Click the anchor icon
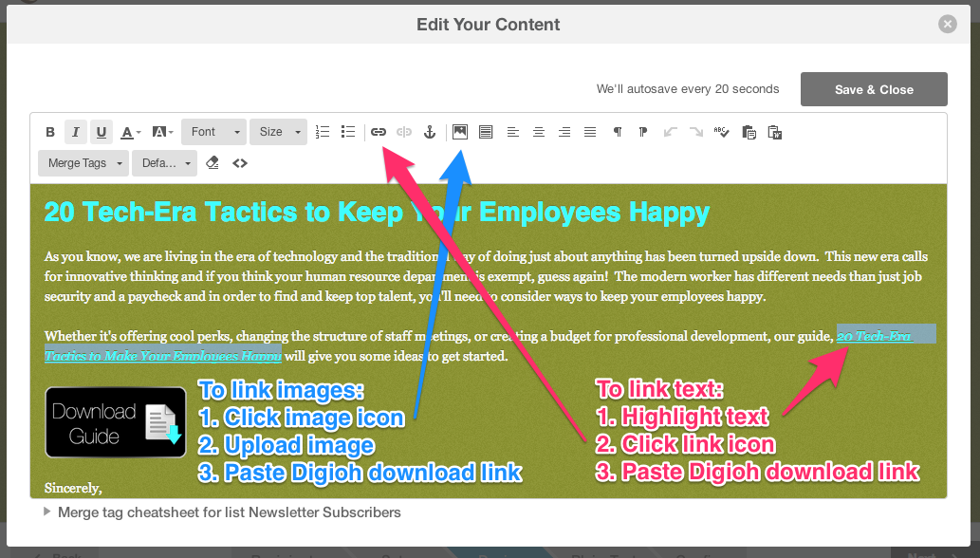980x558 pixels. point(429,132)
